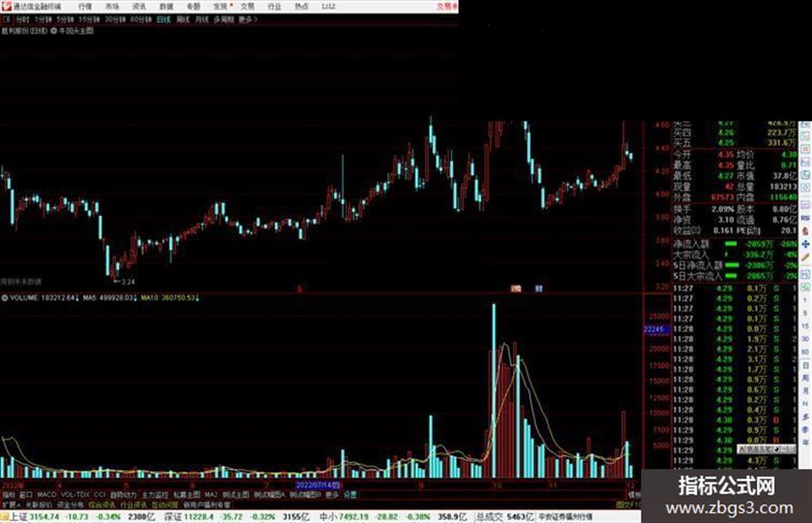Switch chart to 5分钟 period
Screen dimensions: 812x523
64,19
